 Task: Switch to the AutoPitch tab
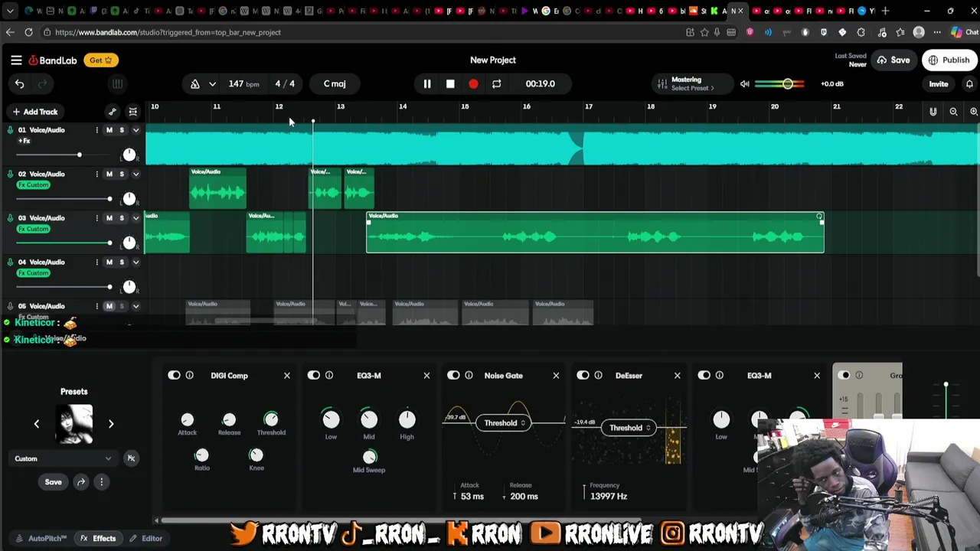(x=41, y=538)
